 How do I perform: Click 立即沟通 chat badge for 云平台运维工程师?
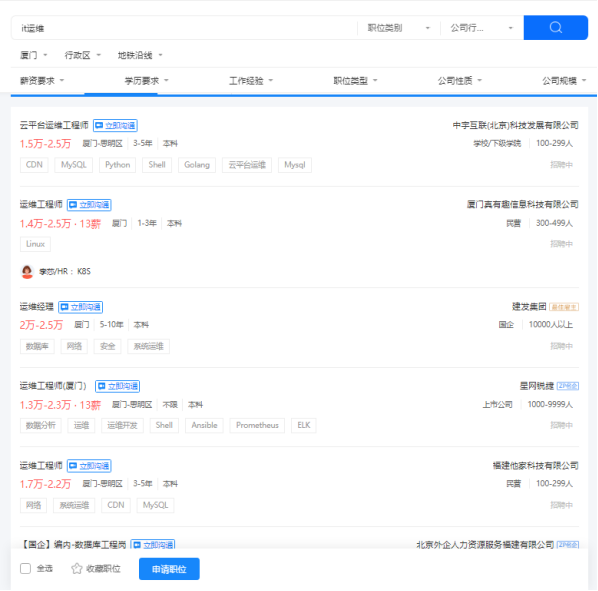tap(115, 125)
